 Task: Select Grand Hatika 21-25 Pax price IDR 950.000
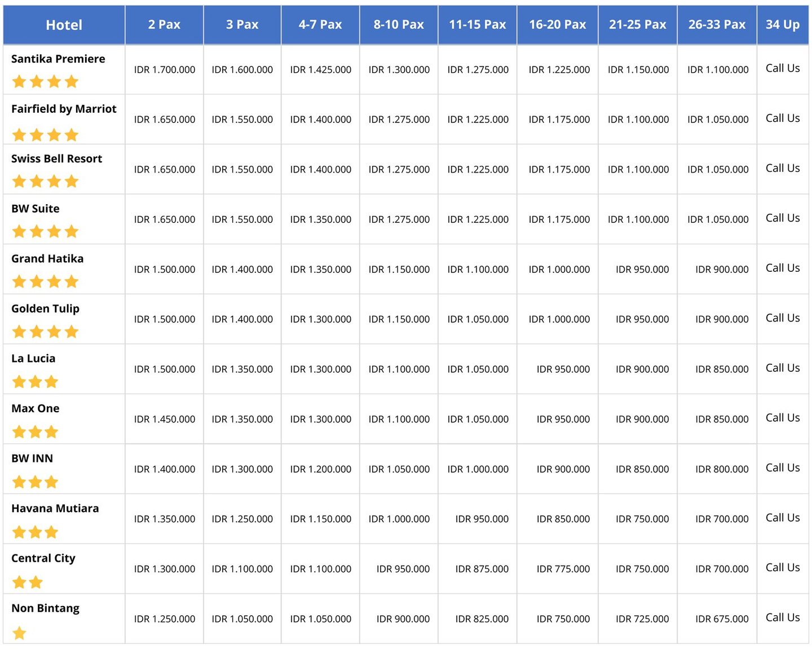(x=642, y=270)
